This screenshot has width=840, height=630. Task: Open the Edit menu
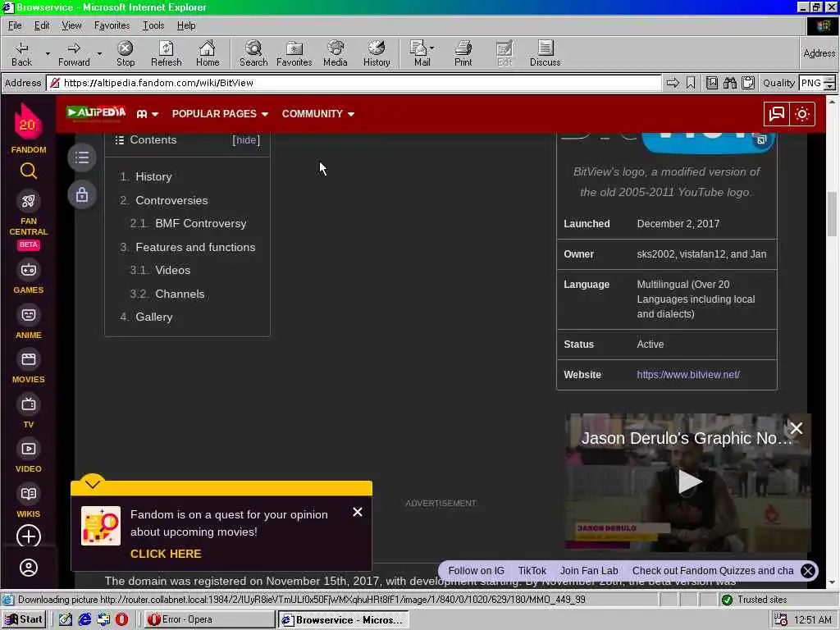pyautogui.click(x=42, y=25)
